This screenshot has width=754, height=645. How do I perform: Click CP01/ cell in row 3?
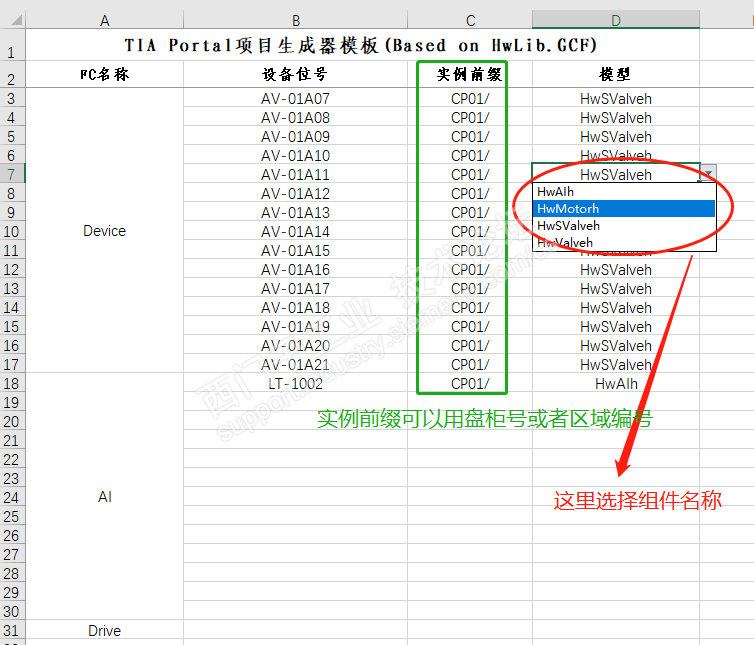(470, 98)
